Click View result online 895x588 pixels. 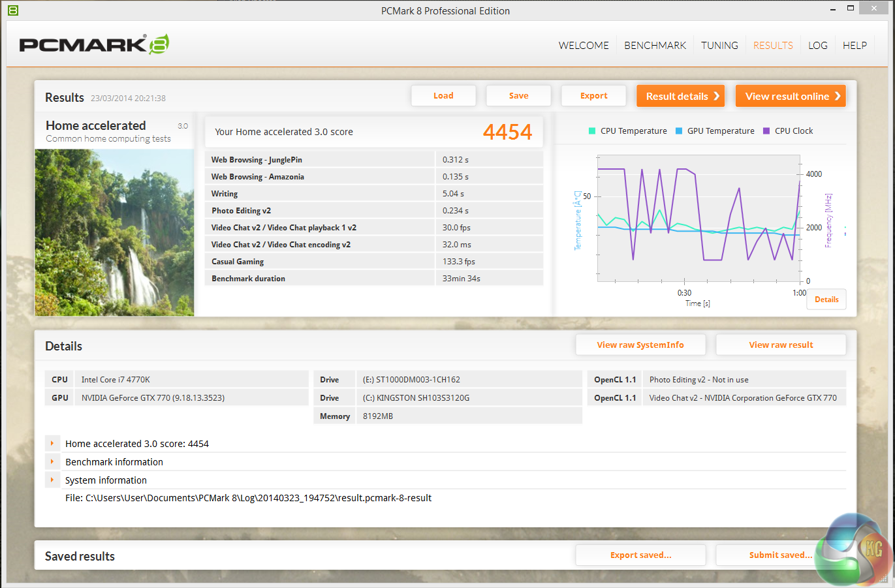coord(791,96)
